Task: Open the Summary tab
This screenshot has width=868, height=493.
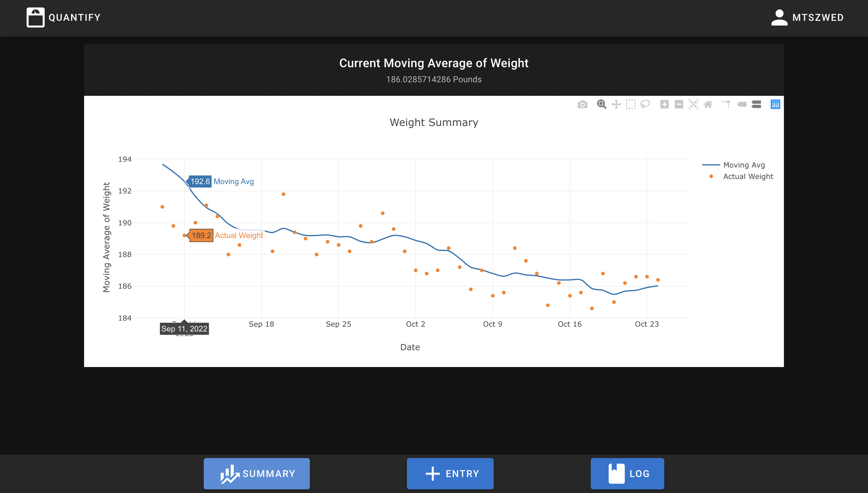Action: tap(256, 473)
